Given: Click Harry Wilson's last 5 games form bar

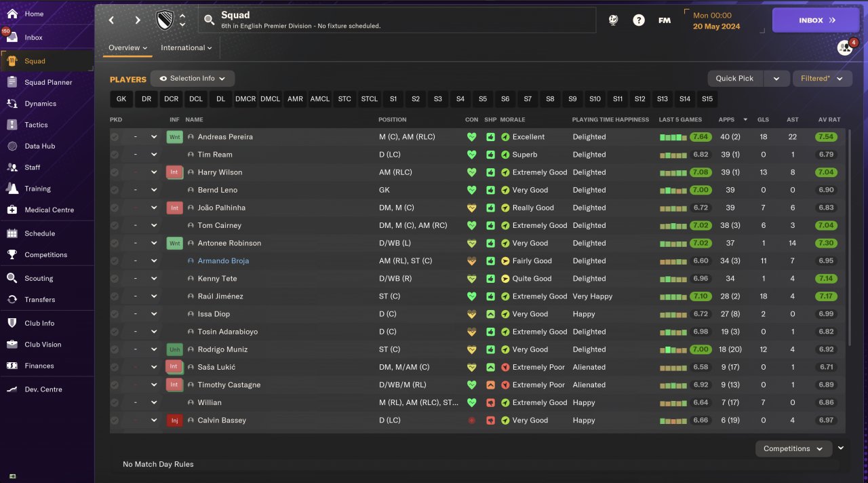Looking at the screenshot, I should point(673,172).
